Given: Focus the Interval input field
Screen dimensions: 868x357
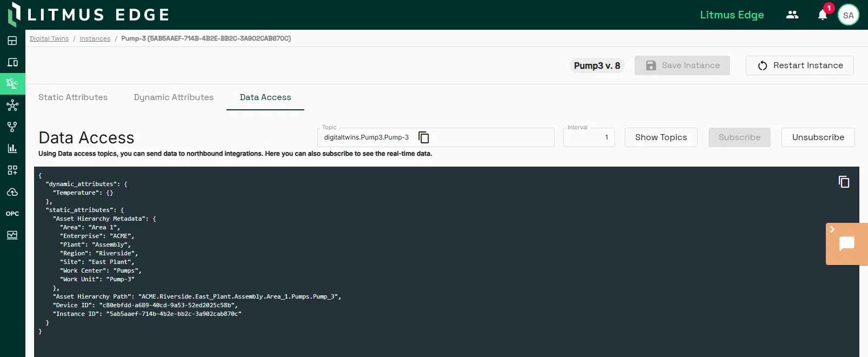Looking at the screenshot, I should tap(589, 137).
